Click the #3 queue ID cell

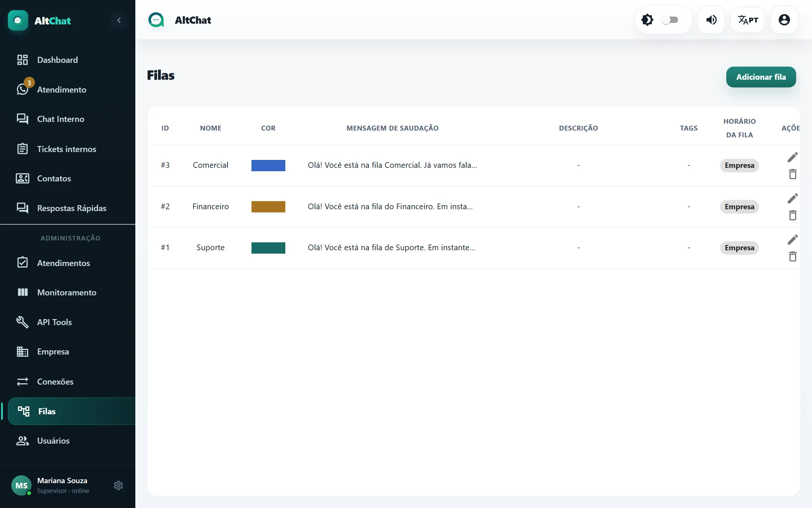(x=165, y=165)
